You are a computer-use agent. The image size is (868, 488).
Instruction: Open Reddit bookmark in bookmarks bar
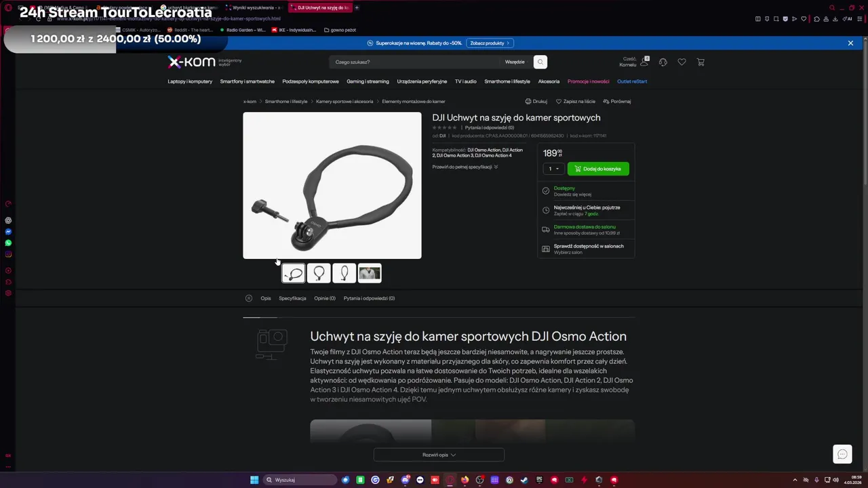coord(189,30)
